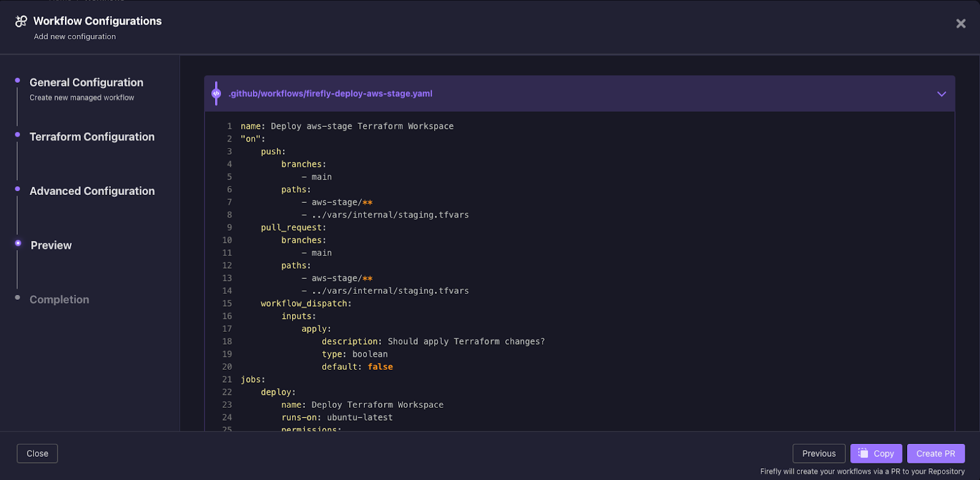Click the 'inputs:' code line
980x480 pixels.
point(299,316)
